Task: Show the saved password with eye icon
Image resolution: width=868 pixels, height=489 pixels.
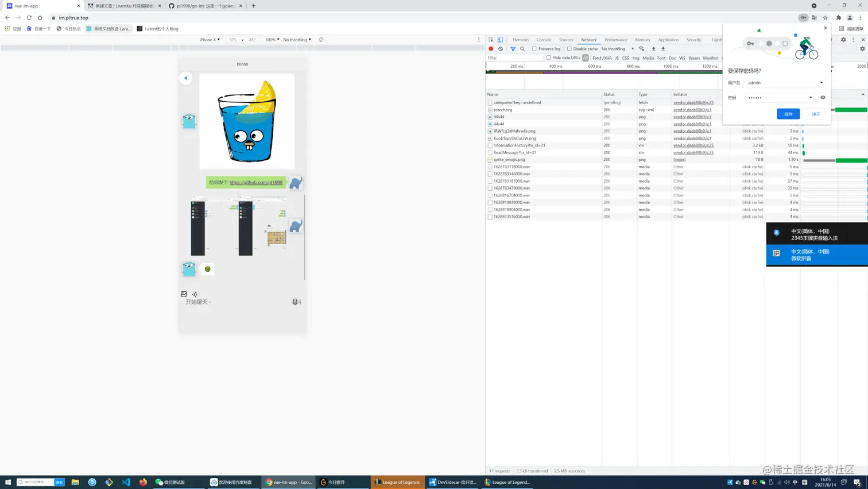Action: coord(823,98)
